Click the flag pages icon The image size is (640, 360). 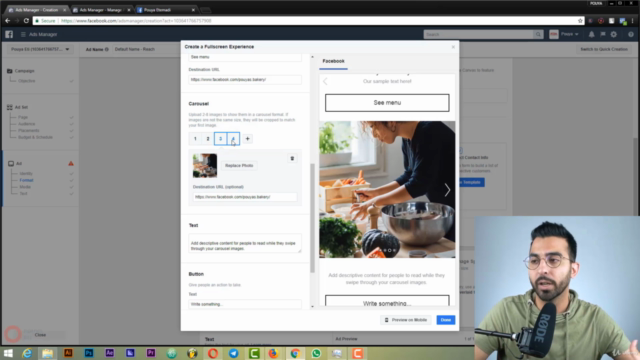tap(603, 35)
